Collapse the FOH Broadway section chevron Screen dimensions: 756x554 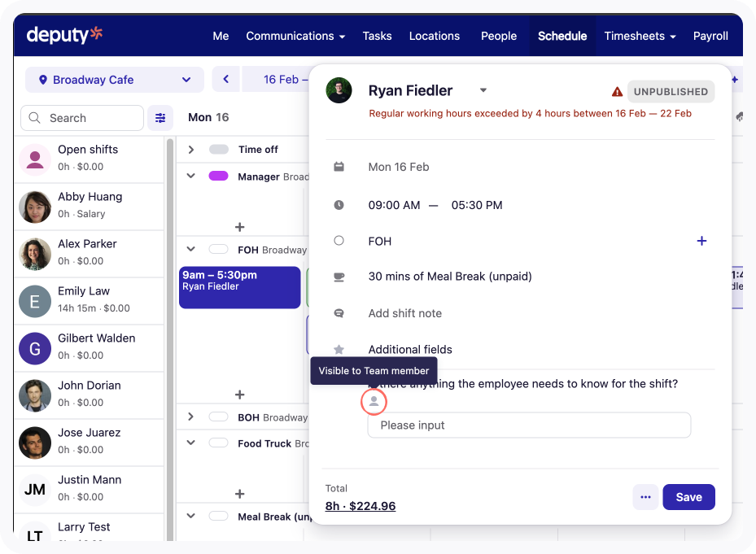pos(191,250)
